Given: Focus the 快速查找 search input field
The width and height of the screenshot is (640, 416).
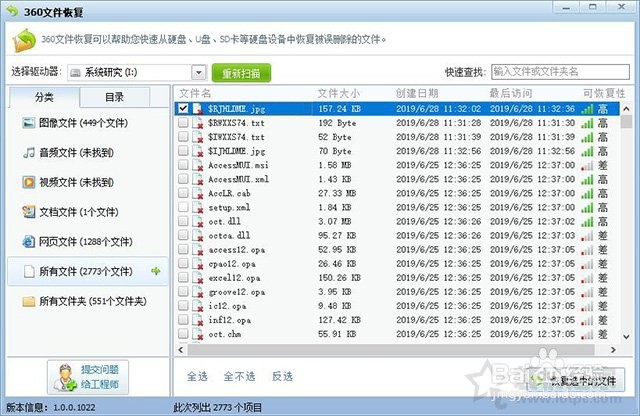Looking at the screenshot, I should [560, 72].
